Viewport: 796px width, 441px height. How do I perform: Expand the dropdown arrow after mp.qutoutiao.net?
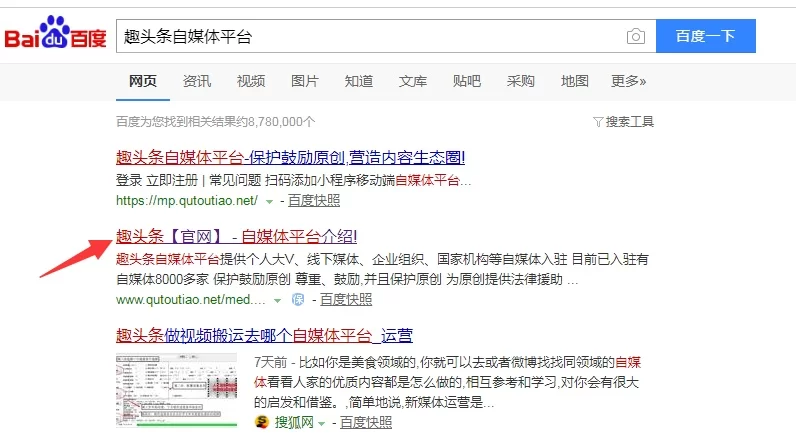point(269,200)
